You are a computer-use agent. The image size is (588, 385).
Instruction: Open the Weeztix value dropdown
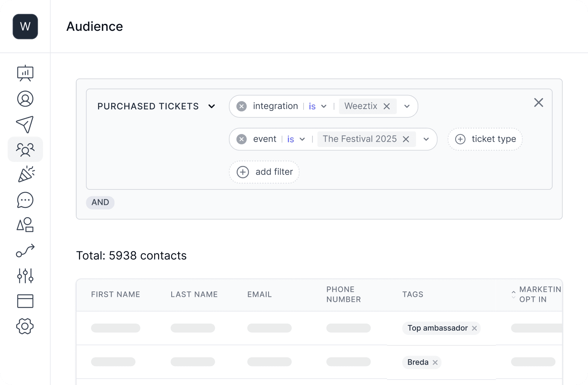pos(407,106)
